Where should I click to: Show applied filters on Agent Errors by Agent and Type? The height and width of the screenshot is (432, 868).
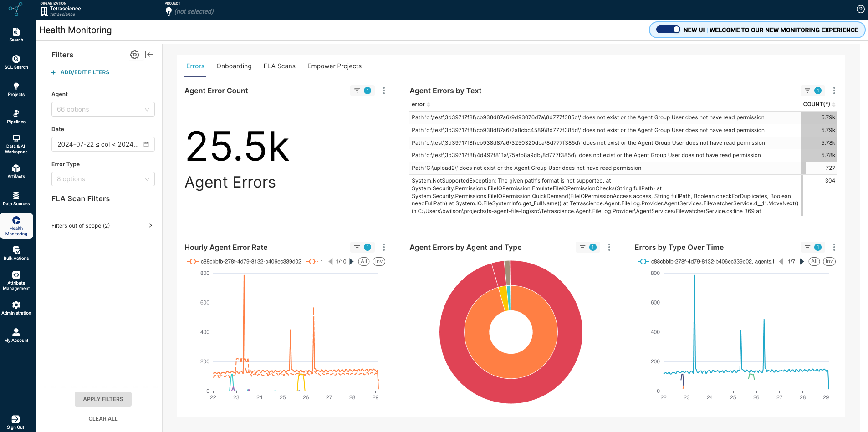[x=588, y=247]
